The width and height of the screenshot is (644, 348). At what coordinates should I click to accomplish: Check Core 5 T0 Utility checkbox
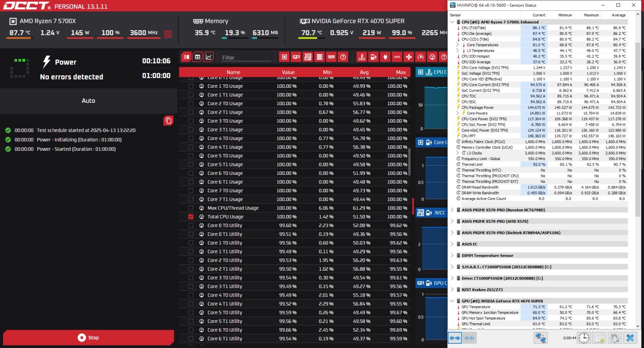[191, 312]
